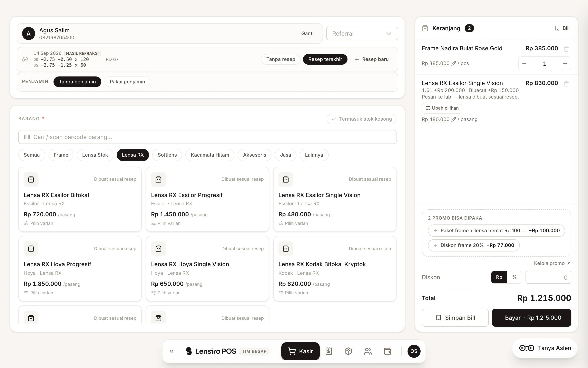Click the Lensa RX Hoya Progresif bag icon
The width and height of the screenshot is (588, 368).
pyautogui.click(x=31, y=248)
